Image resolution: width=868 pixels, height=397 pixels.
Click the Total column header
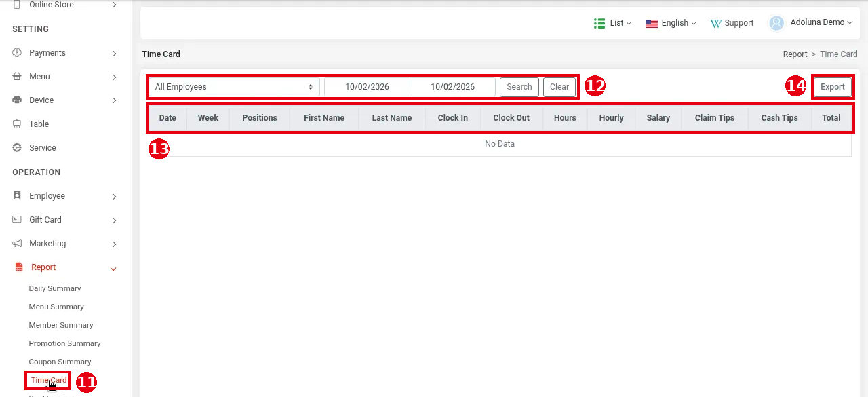[x=831, y=118]
